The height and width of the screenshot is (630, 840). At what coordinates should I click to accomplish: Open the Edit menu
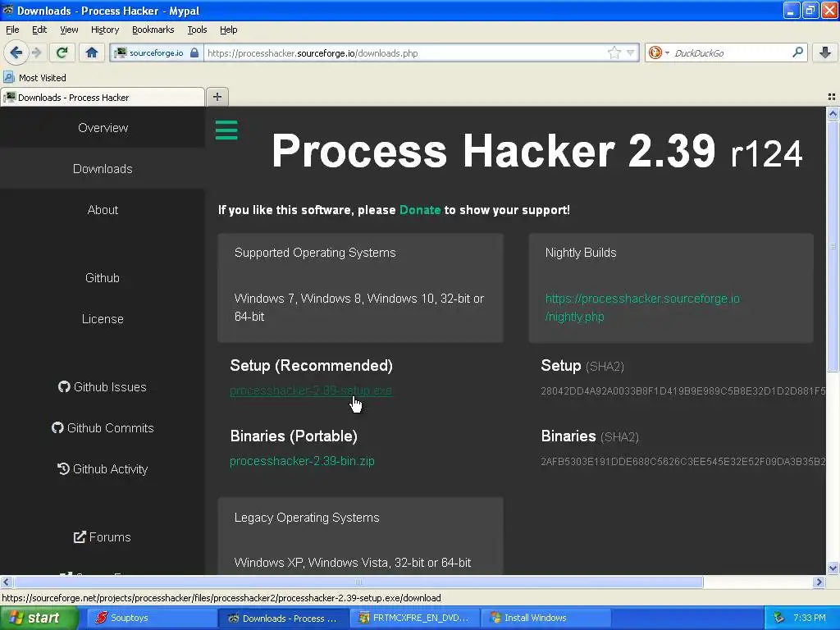(x=39, y=30)
